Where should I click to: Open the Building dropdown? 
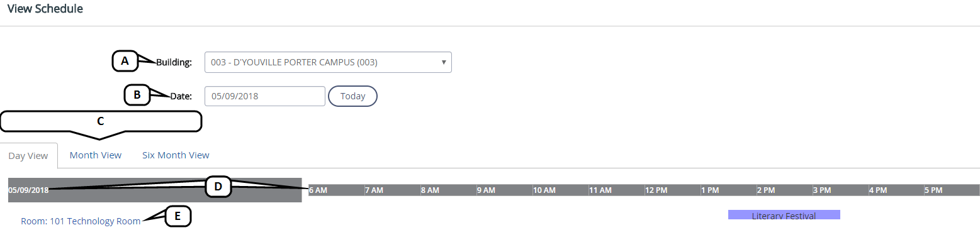328,62
